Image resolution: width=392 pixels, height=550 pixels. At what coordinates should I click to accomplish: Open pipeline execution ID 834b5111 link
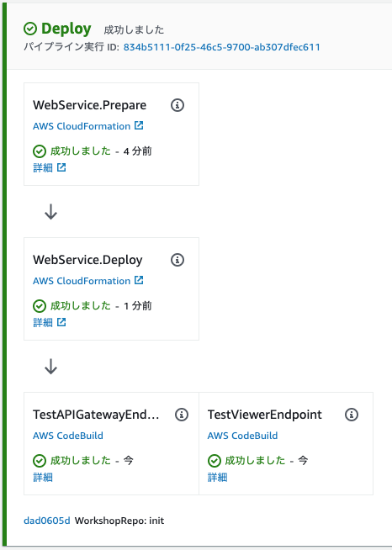[x=221, y=47]
